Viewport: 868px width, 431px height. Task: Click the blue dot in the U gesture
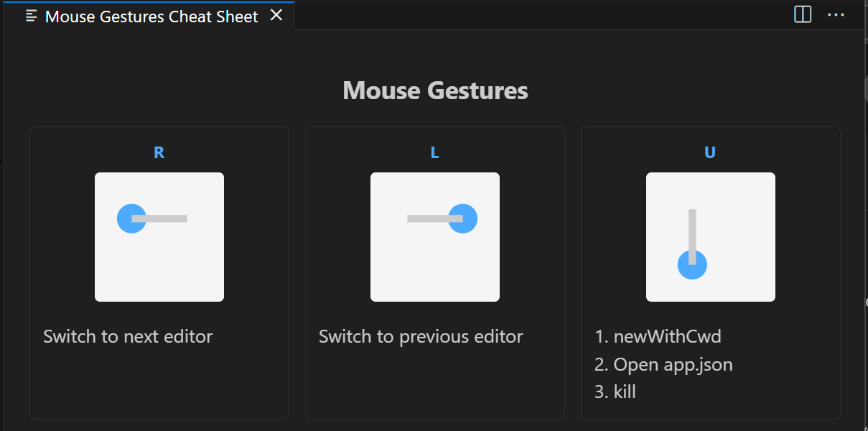[692, 265]
